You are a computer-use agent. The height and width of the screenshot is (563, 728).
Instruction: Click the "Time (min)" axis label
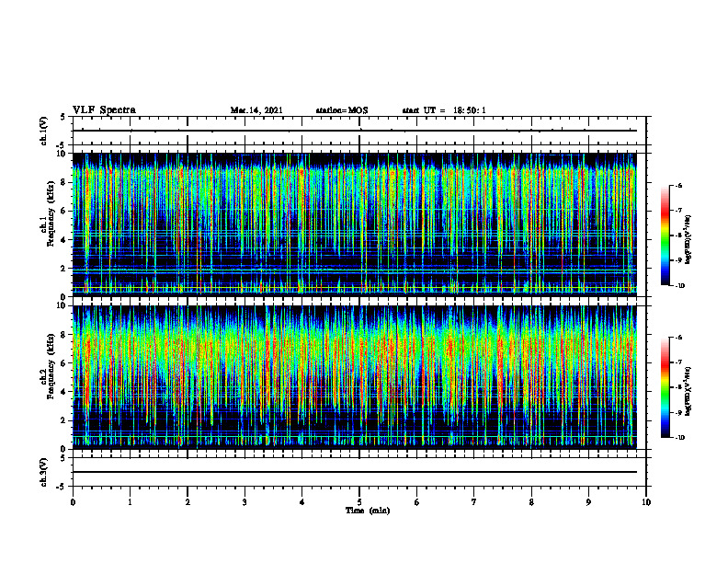[x=368, y=511]
